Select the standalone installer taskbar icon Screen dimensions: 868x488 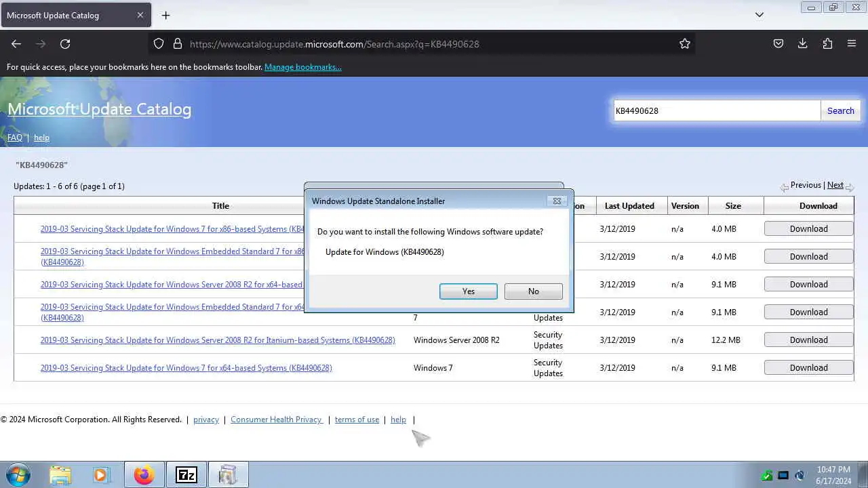coord(228,475)
